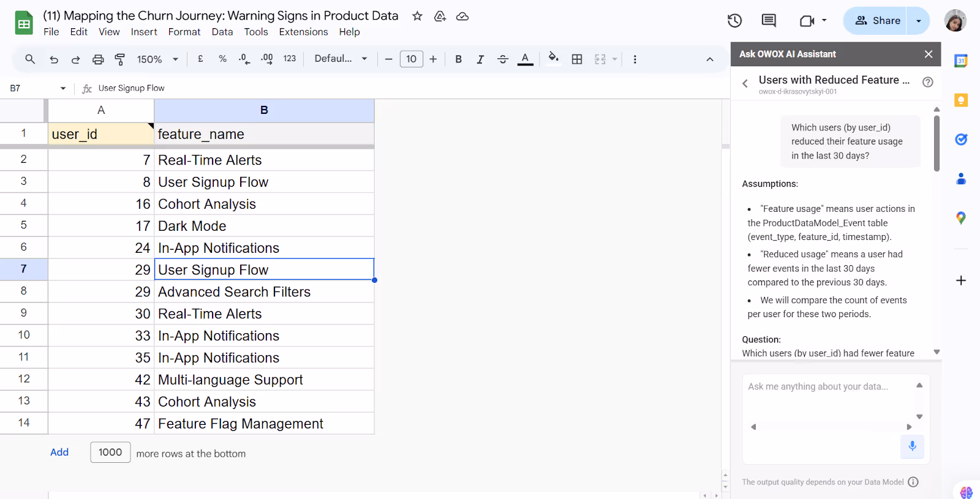Star this spreadsheet
980x499 pixels.
(x=417, y=16)
